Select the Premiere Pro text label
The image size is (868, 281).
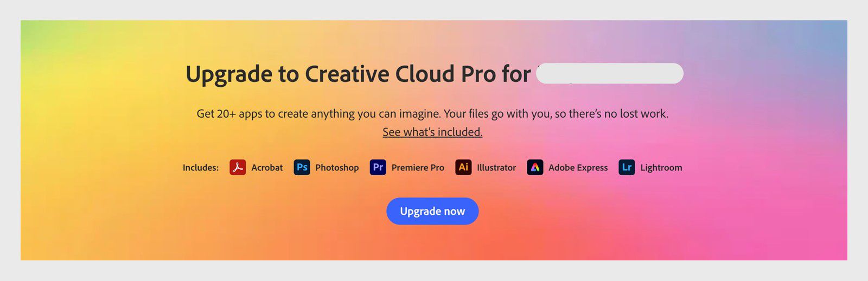coord(418,168)
